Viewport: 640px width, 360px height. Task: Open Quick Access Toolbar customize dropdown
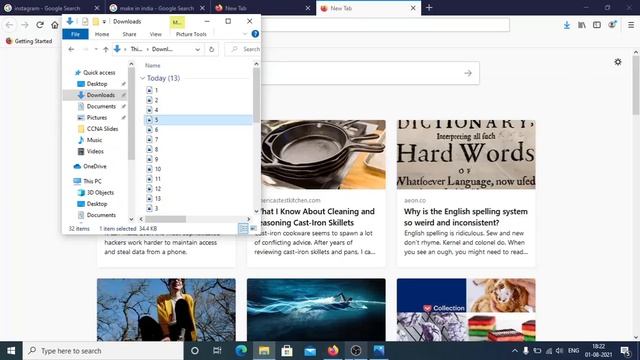coord(104,22)
